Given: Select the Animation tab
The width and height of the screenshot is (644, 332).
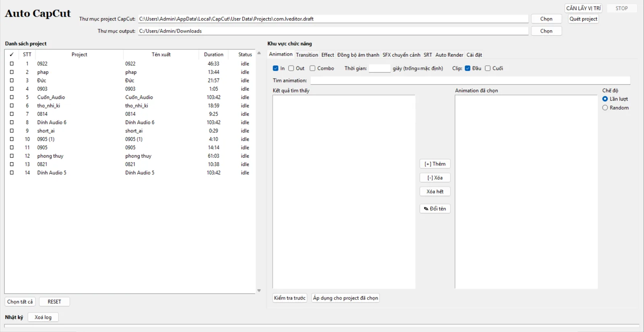Looking at the screenshot, I should coord(281,54).
